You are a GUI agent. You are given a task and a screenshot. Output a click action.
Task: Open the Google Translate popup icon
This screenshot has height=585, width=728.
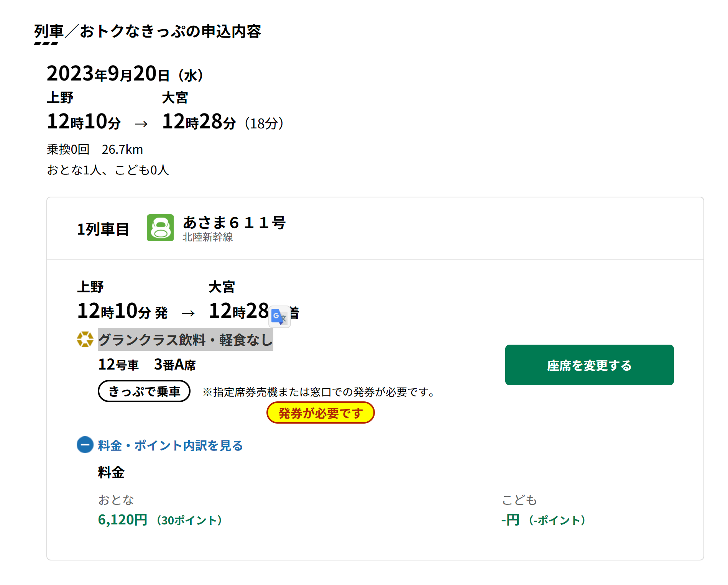tap(279, 317)
